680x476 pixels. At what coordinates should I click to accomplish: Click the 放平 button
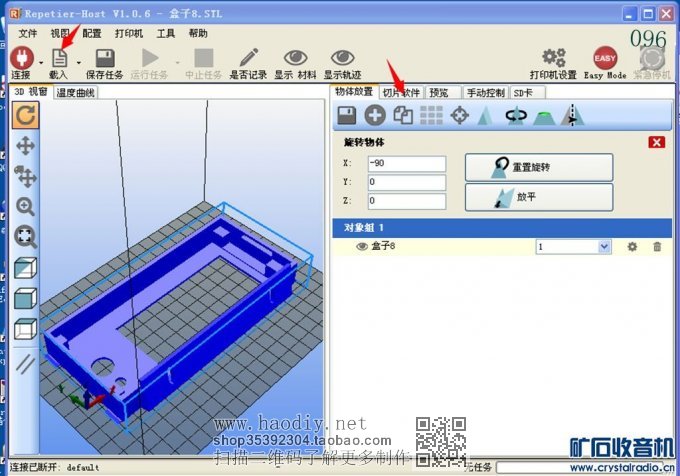pos(539,197)
